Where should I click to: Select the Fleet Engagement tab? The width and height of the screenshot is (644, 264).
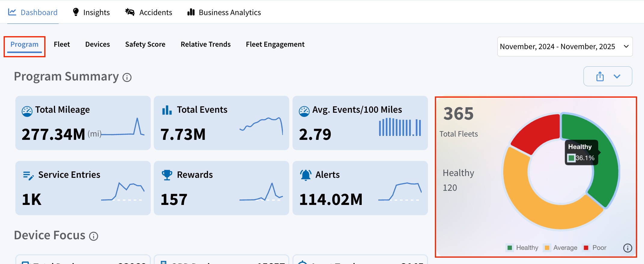pos(275,44)
